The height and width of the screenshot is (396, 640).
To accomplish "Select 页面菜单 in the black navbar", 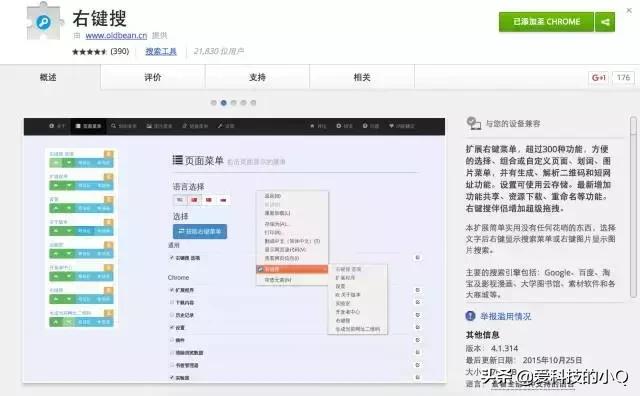I will pyautogui.click(x=88, y=126).
